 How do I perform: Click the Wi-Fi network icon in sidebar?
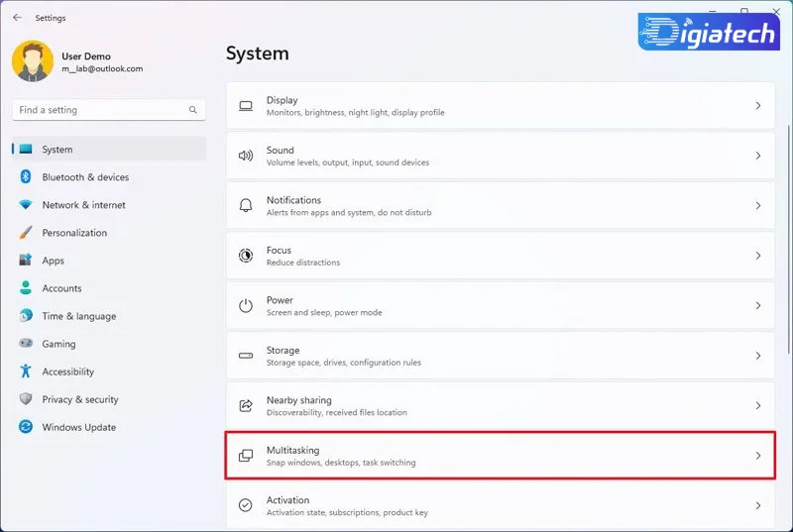pos(26,204)
